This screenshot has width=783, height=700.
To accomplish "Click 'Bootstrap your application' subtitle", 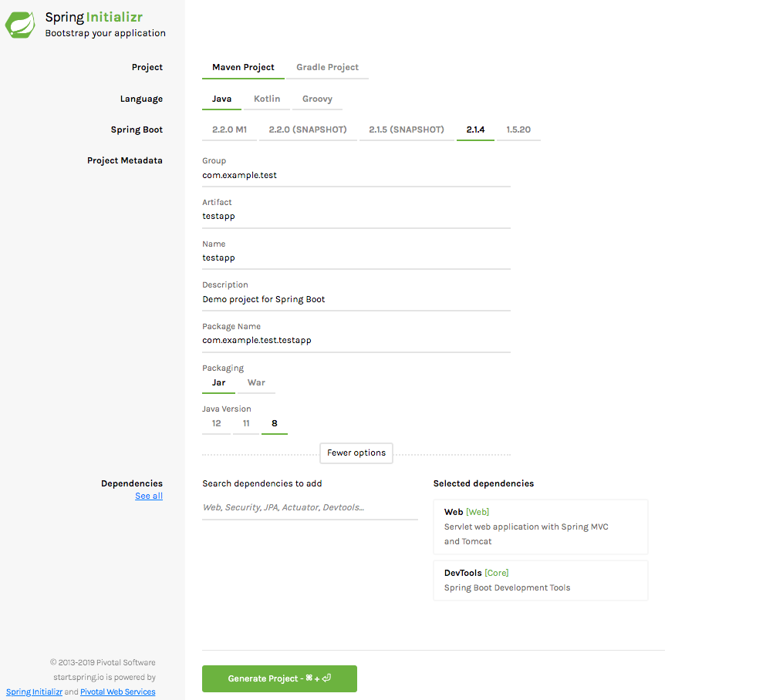I will [x=106, y=33].
